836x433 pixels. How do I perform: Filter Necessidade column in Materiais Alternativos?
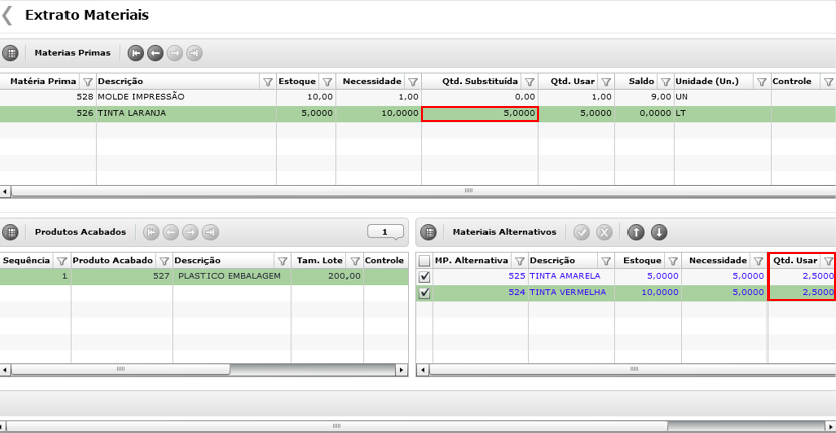pos(758,261)
